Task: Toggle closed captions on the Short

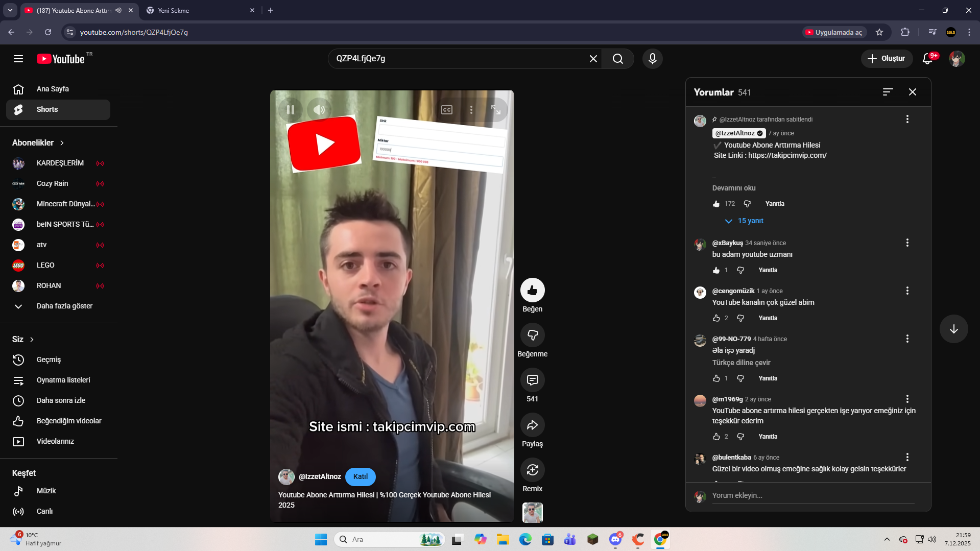Action: point(447,110)
